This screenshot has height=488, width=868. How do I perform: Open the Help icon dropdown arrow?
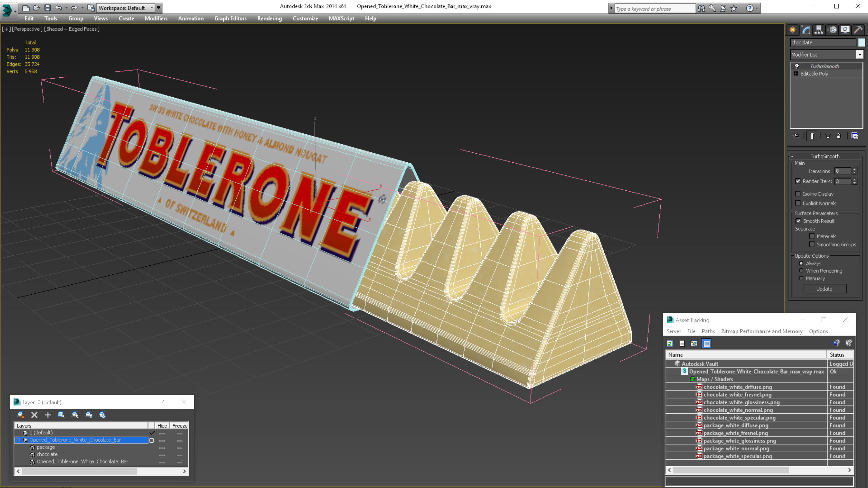[757, 8]
